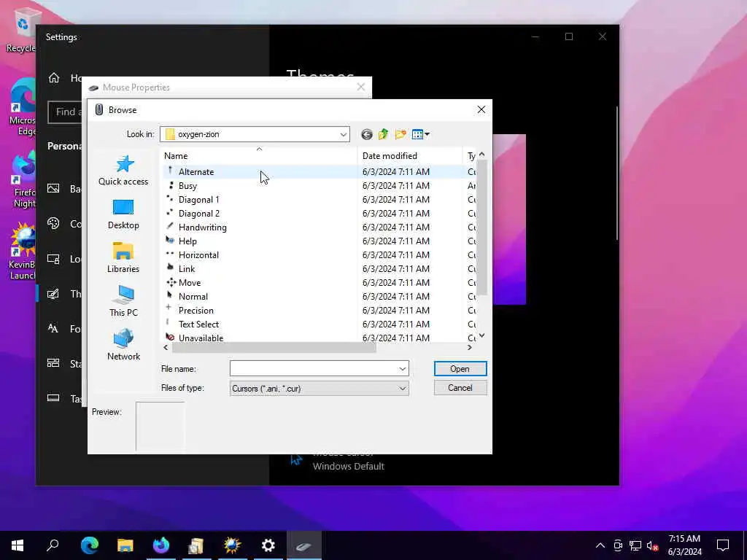Go back to last folder visited
This screenshot has width=747, height=560.
tap(366, 134)
